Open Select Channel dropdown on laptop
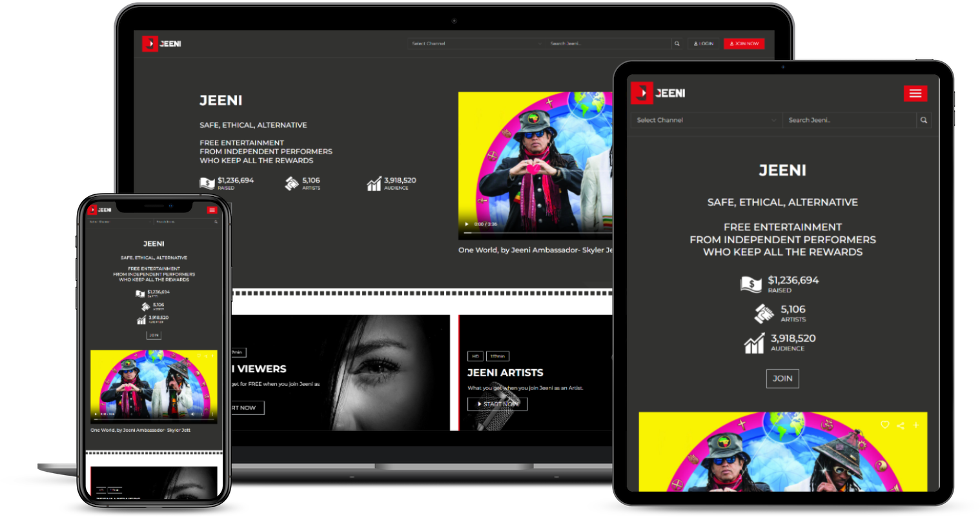The image size is (980, 517). click(476, 44)
